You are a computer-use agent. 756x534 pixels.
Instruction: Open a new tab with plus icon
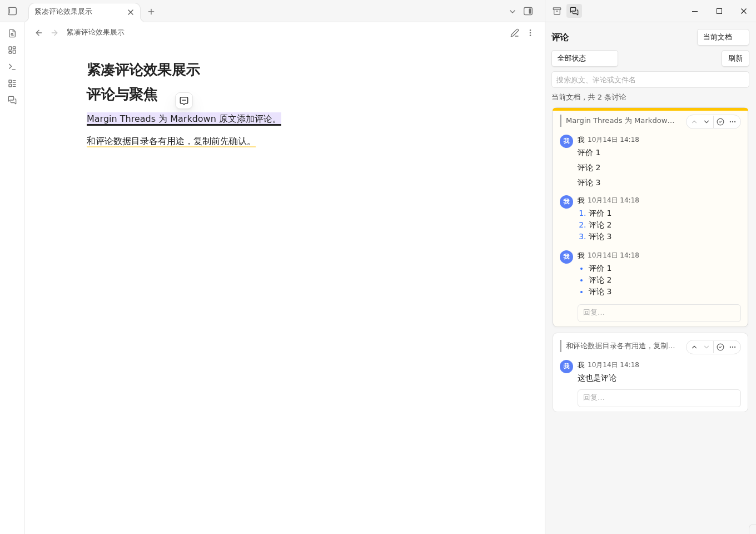[x=151, y=12]
